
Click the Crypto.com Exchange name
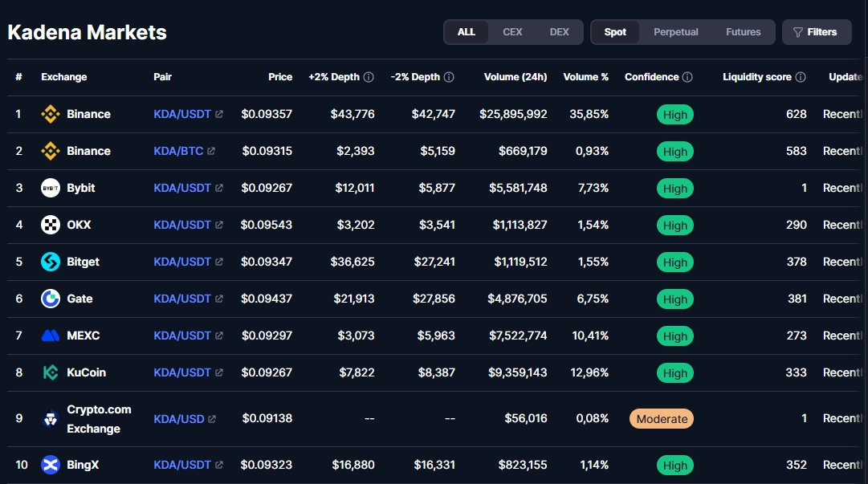click(x=99, y=419)
